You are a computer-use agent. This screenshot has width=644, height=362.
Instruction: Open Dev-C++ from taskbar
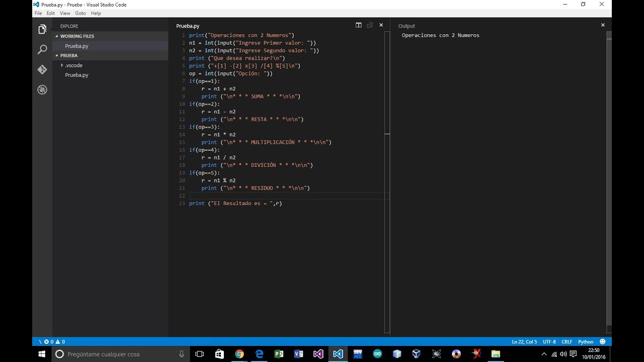pos(358,354)
